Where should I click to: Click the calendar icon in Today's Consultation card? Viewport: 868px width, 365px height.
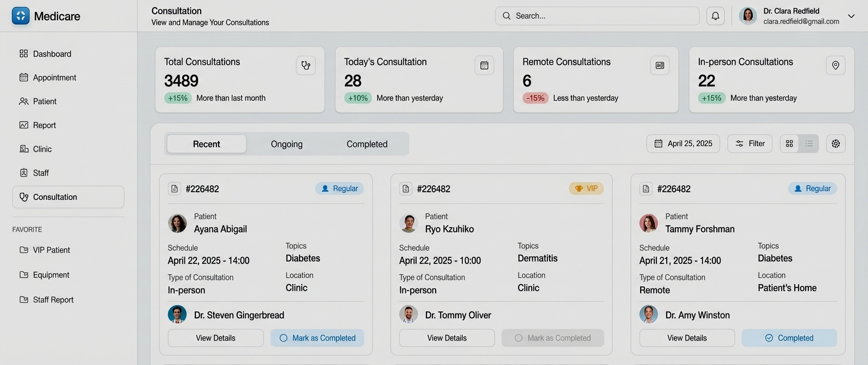point(484,65)
